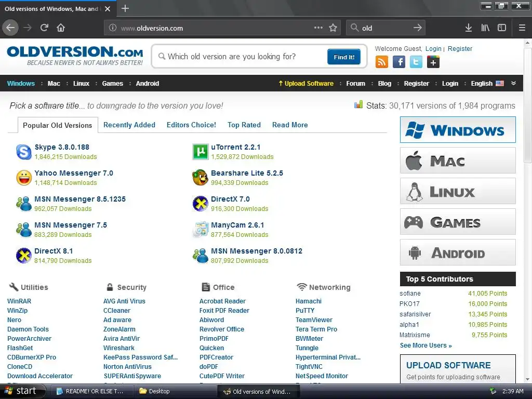
Task: Reload the page with the refresh icon
Action: pyautogui.click(x=44, y=28)
